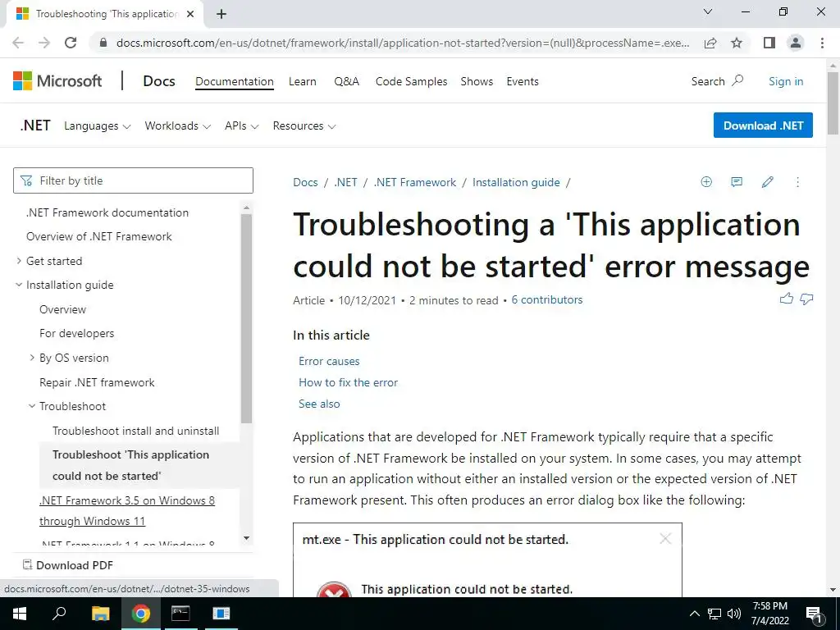
Task: Show hidden tray icons chevron
Action: (694, 614)
